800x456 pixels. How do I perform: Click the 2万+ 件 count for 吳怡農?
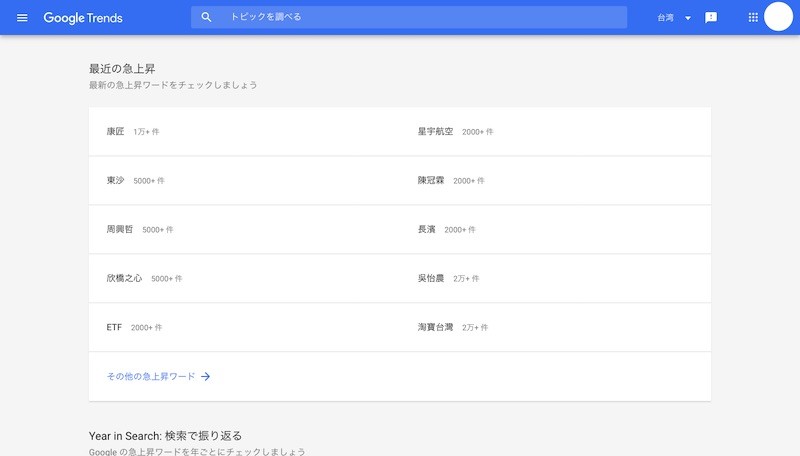coord(466,278)
